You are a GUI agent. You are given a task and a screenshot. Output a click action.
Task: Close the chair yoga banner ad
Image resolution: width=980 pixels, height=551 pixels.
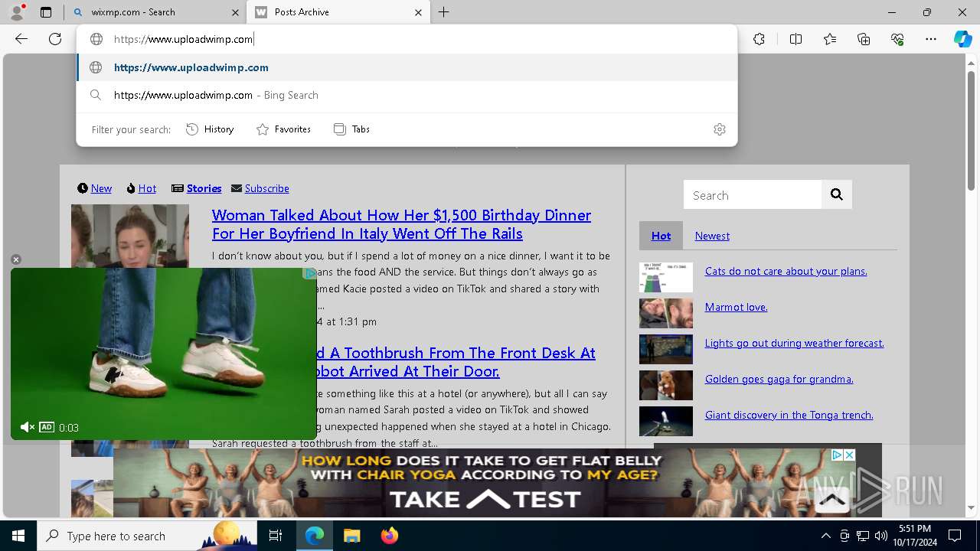coord(848,455)
